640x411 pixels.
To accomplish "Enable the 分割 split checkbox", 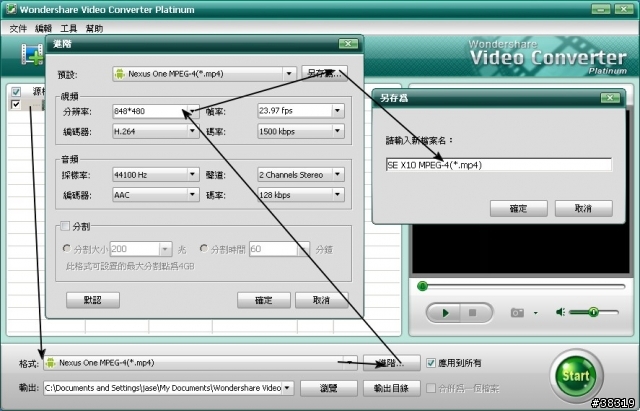I will pyautogui.click(x=65, y=226).
